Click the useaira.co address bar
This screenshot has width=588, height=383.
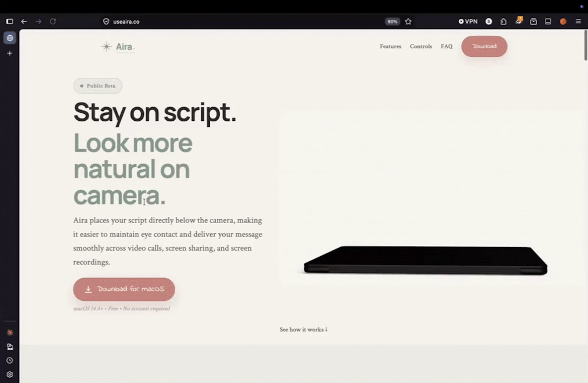pyautogui.click(x=126, y=21)
